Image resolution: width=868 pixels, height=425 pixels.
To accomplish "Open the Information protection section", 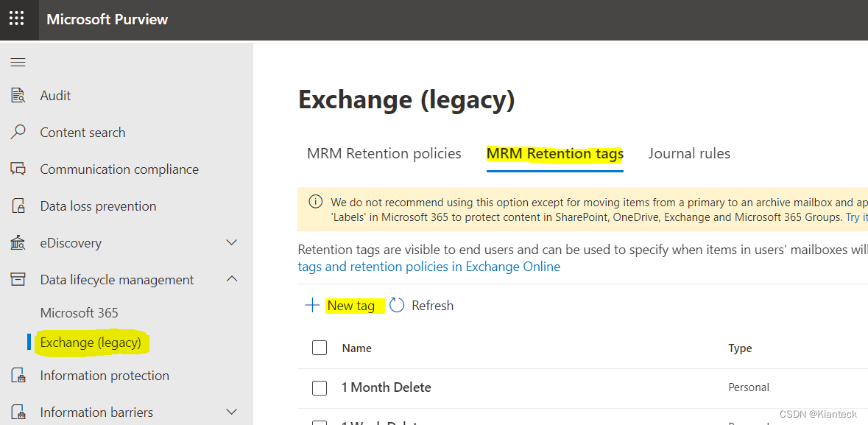I will point(104,375).
